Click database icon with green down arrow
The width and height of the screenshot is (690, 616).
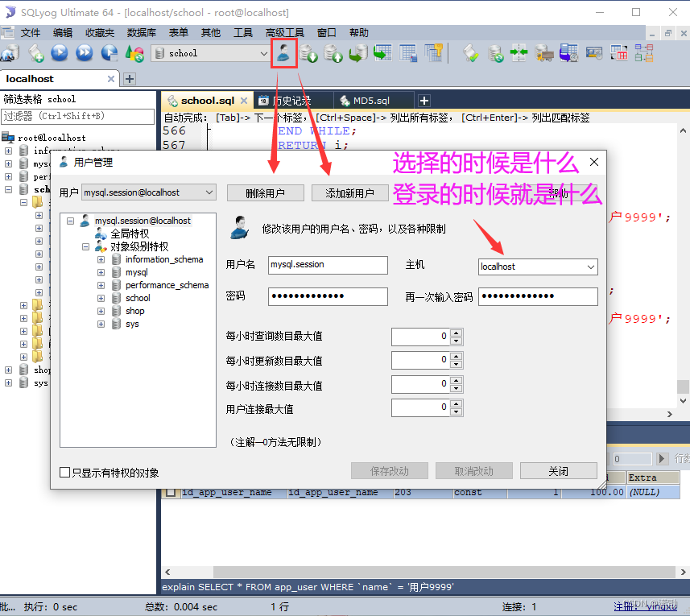[308, 53]
